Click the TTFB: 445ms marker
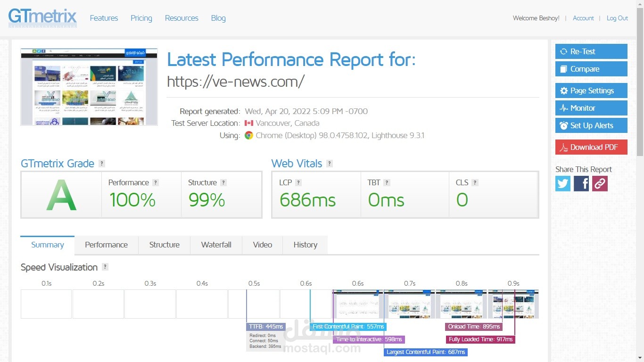Screen dimensions: 644x362 (x=266, y=327)
